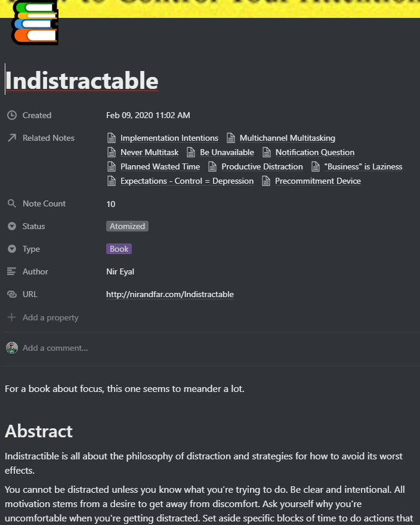This screenshot has height=525, width=420.
Task: Click the plus icon beside Add a property
Action: (12, 317)
